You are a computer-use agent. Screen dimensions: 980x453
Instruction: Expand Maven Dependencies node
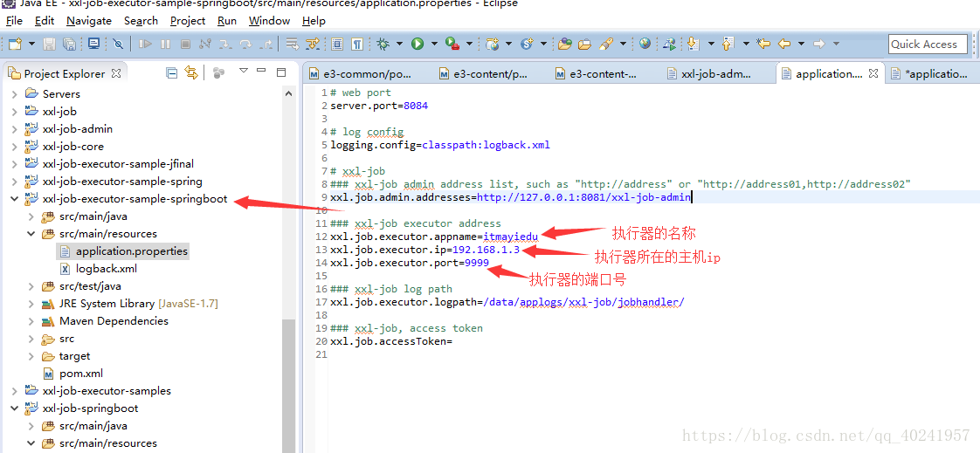(31, 321)
